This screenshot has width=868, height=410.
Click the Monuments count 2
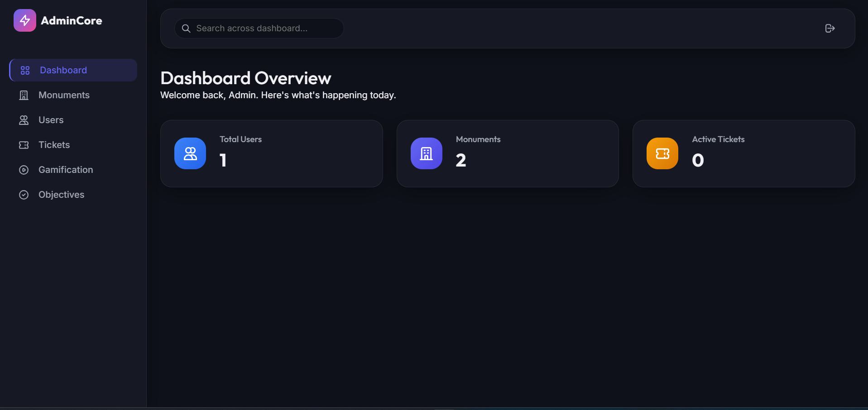click(x=461, y=160)
